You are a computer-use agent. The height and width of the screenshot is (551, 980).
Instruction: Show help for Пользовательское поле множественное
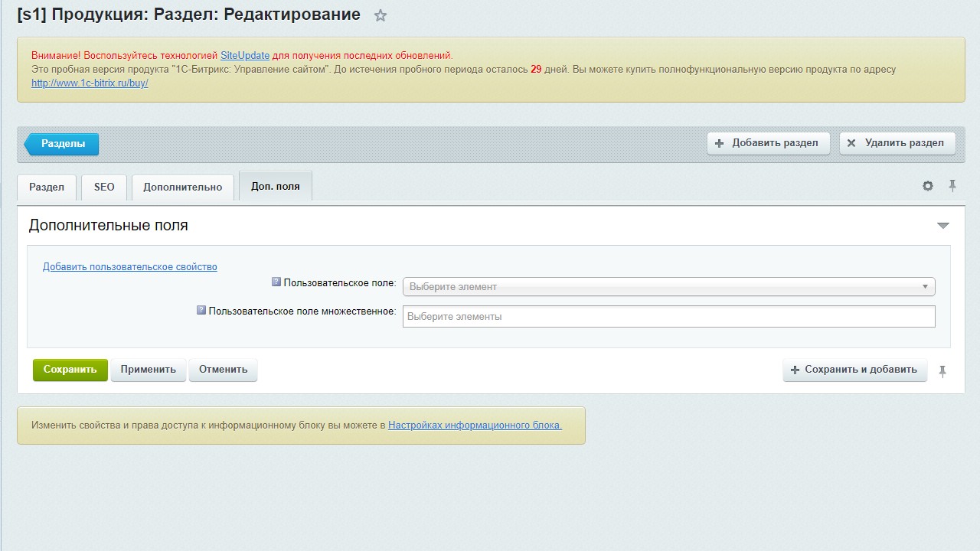point(201,311)
